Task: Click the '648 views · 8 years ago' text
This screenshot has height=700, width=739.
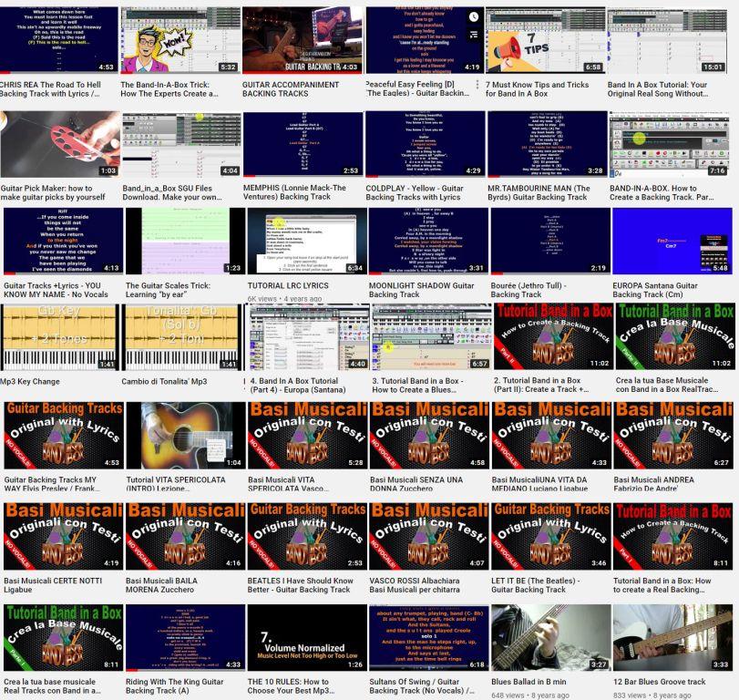Action: tap(529, 695)
